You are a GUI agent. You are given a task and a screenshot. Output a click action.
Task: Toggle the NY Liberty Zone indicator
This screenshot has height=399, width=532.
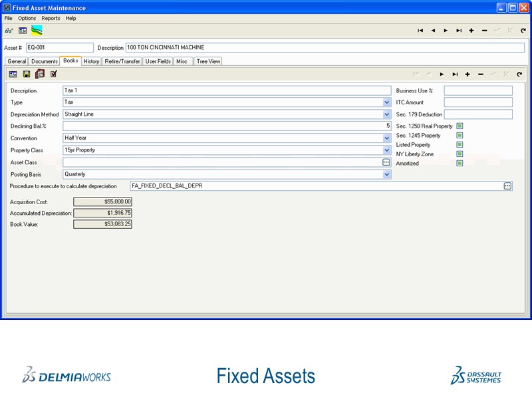tap(461, 154)
